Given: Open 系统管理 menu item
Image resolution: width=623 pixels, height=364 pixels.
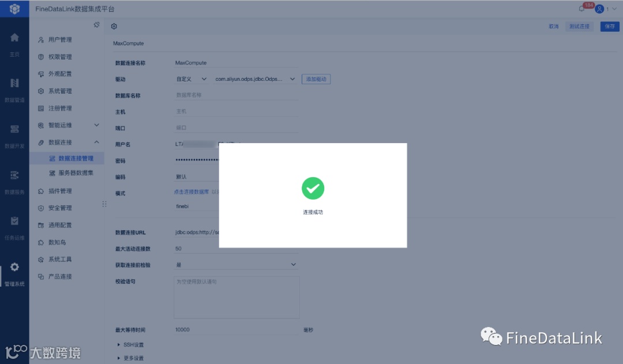Looking at the screenshot, I should [x=60, y=91].
